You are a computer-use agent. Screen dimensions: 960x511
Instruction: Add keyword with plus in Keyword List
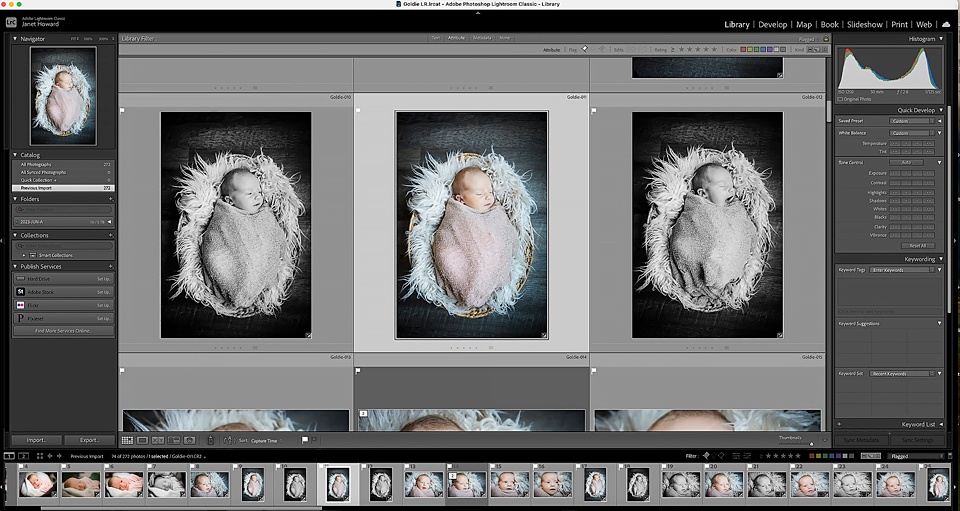[839, 424]
